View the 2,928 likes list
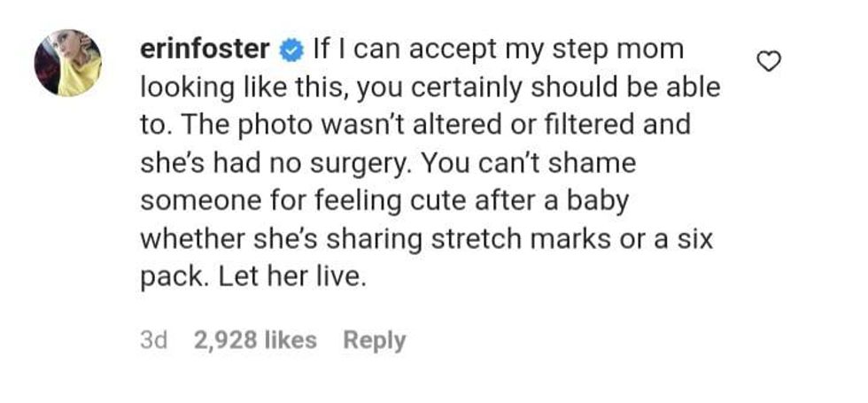Screen dimensions: 868x403 point(255,340)
